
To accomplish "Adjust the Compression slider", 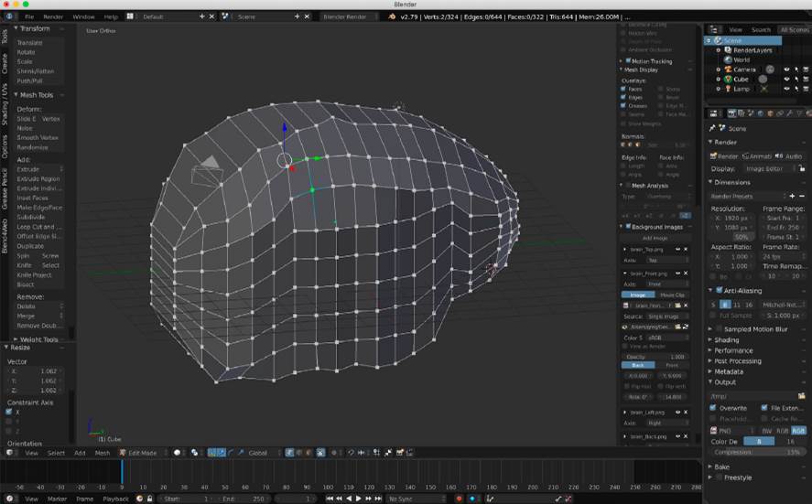I will click(x=757, y=452).
